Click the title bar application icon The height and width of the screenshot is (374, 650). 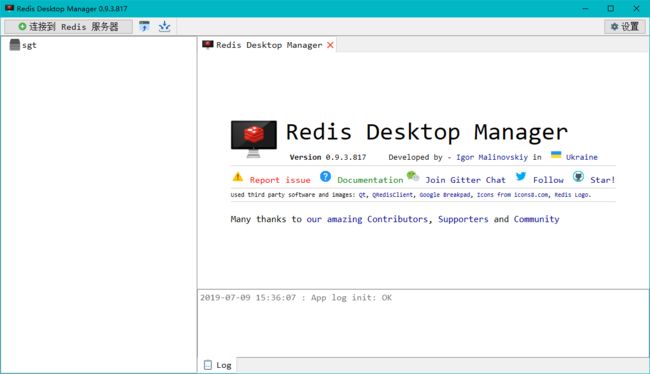coord(10,8)
